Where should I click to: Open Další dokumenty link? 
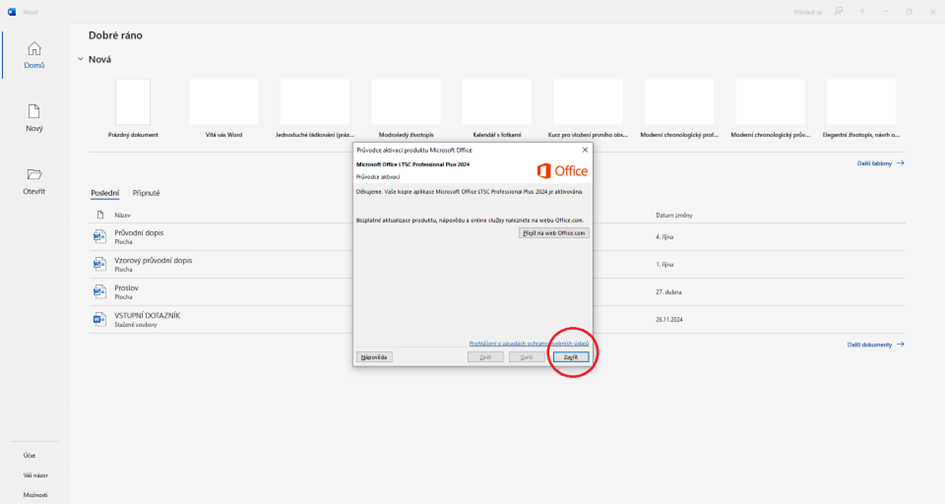tap(875, 344)
